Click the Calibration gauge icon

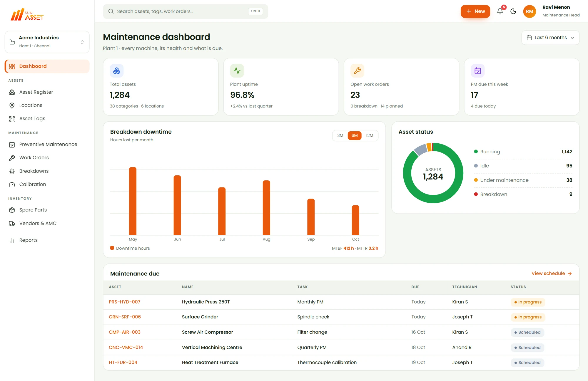pos(12,184)
